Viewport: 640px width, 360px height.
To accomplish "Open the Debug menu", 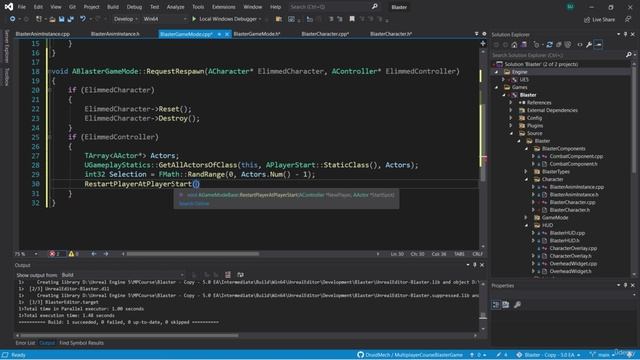I will (x=134, y=7).
